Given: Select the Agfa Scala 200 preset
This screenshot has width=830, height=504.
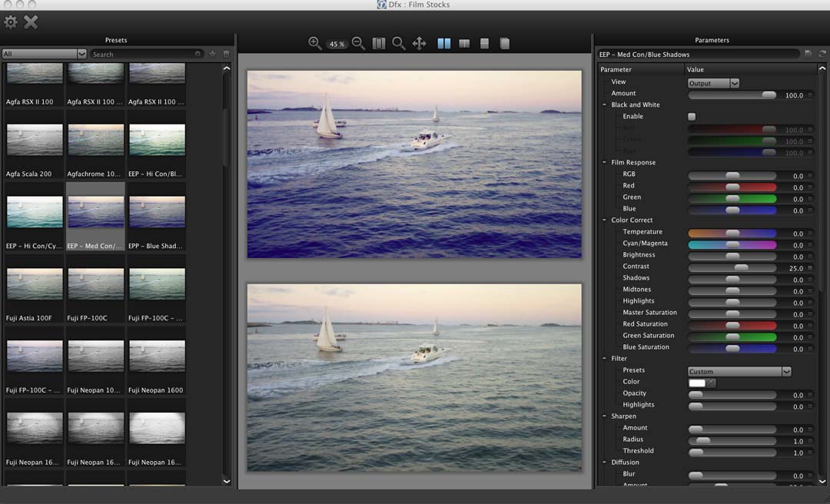Looking at the screenshot, I should click(x=35, y=145).
